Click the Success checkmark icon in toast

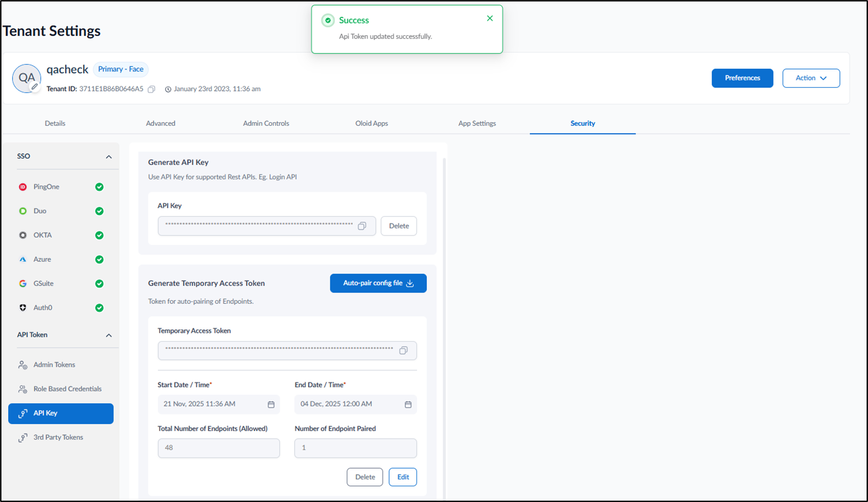pos(328,20)
